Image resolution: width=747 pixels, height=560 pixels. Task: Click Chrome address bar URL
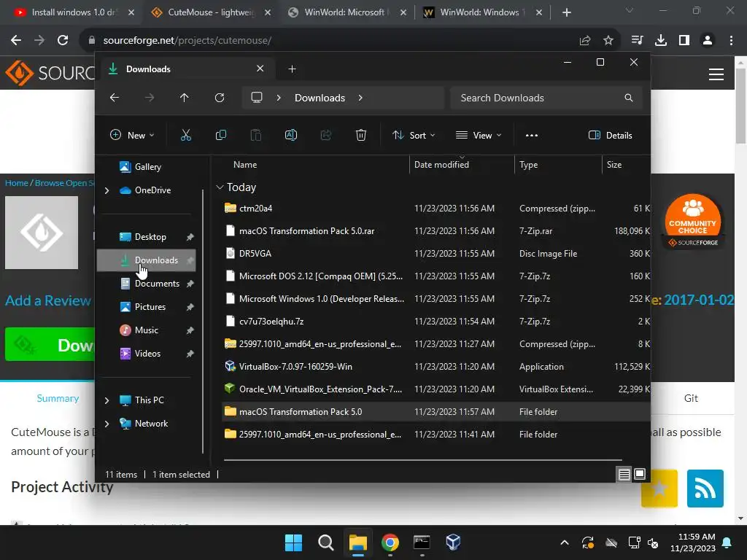pyautogui.click(x=187, y=41)
